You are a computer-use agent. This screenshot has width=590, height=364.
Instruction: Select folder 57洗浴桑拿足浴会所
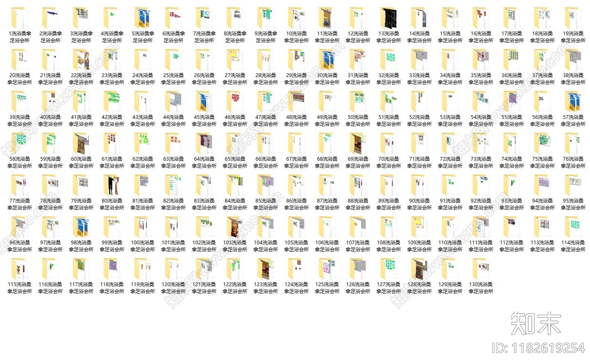click(x=573, y=109)
